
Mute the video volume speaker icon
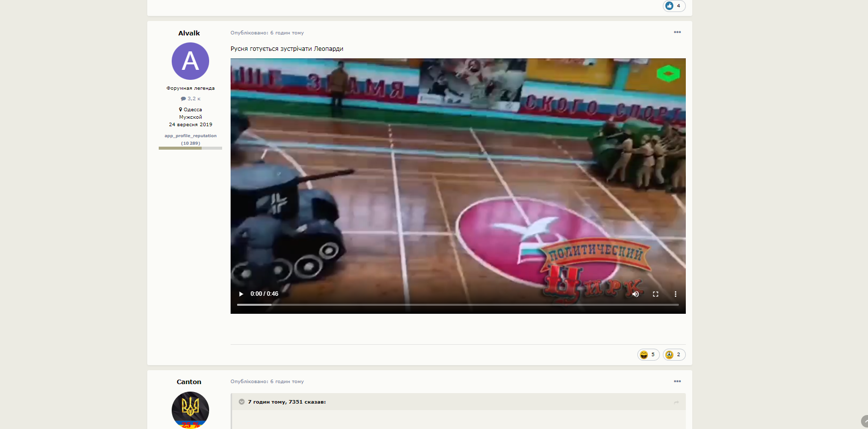click(635, 294)
